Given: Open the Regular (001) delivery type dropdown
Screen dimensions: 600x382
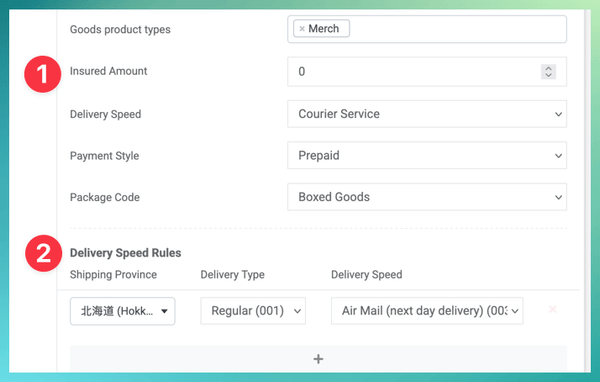Looking at the screenshot, I should coord(253,311).
